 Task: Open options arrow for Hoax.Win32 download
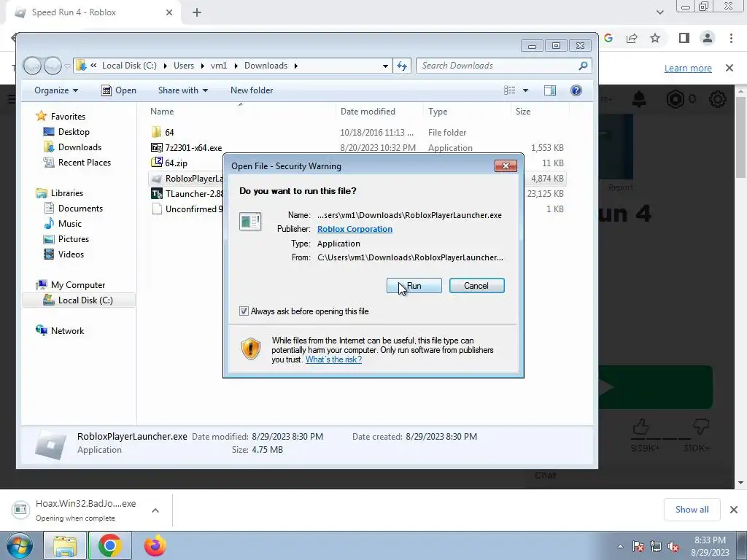click(x=155, y=510)
